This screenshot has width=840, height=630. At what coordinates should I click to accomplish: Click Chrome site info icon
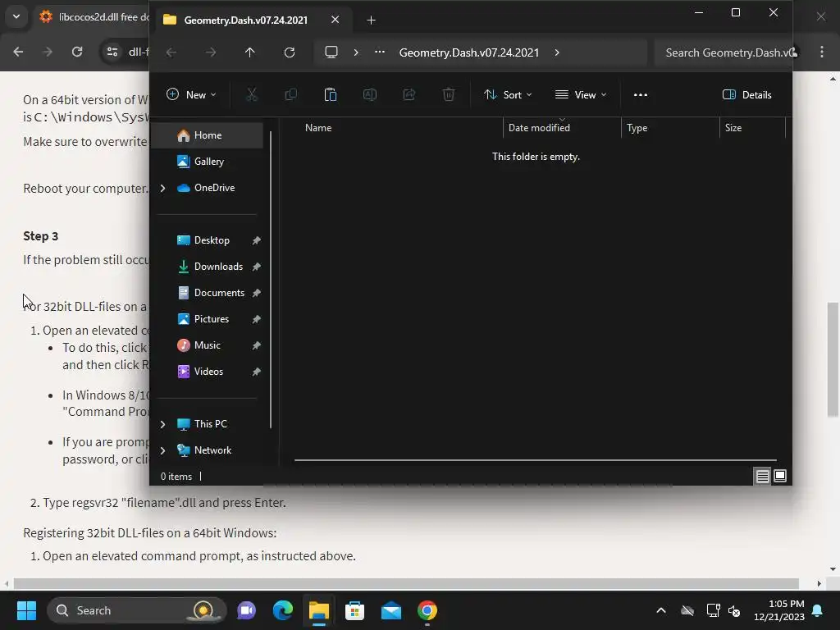click(112, 52)
